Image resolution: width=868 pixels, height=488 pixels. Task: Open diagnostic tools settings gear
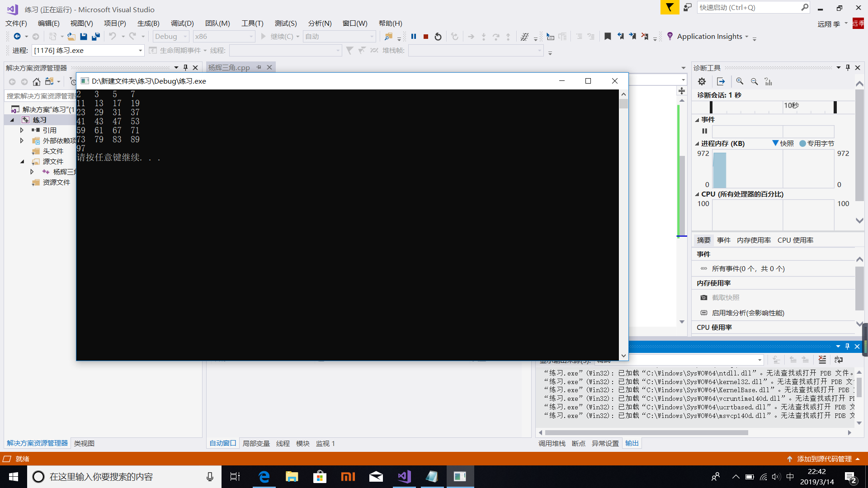click(x=702, y=81)
